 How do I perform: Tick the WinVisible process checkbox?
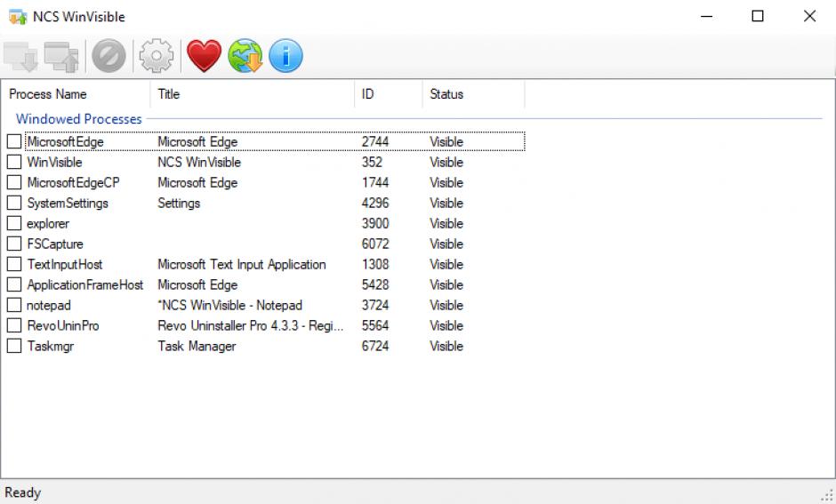click(14, 162)
